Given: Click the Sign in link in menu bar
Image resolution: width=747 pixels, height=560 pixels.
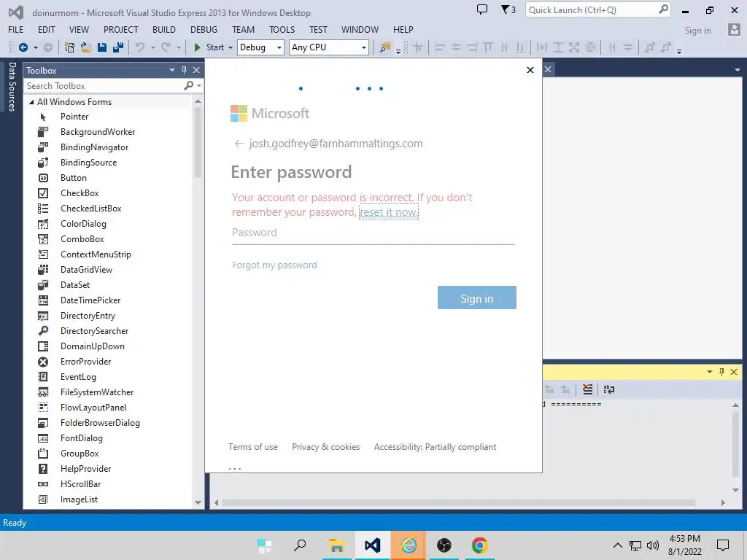Looking at the screenshot, I should [697, 31].
